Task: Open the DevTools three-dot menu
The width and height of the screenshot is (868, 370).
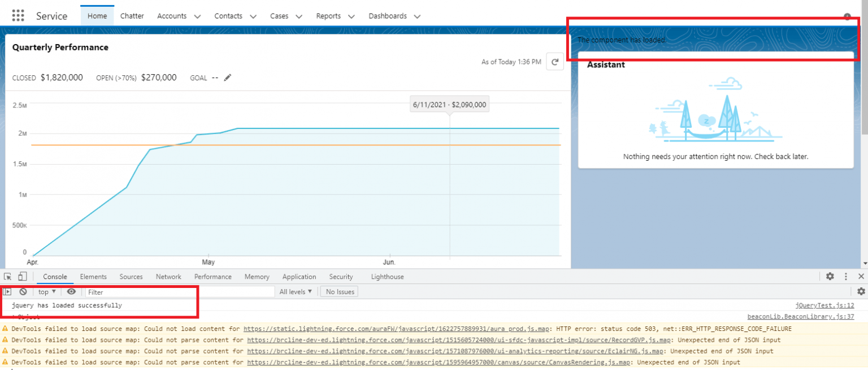Action: tap(846, 277)
